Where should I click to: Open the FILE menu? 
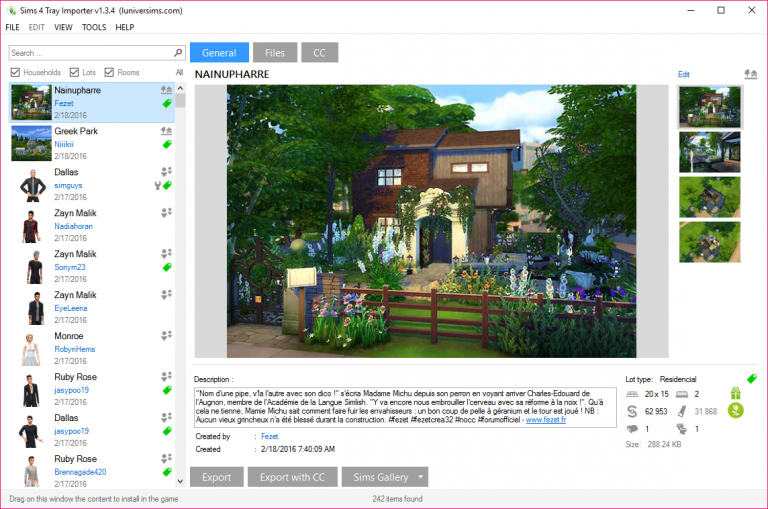point(13,27)
